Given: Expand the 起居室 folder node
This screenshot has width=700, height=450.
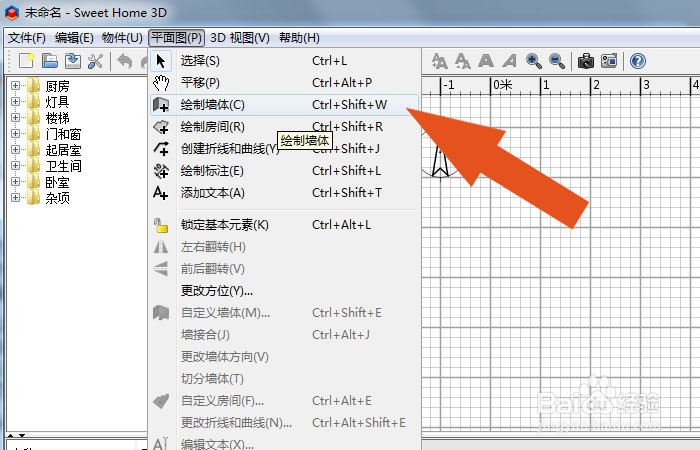Looking at the screenshot, I should tap(15, 150).
